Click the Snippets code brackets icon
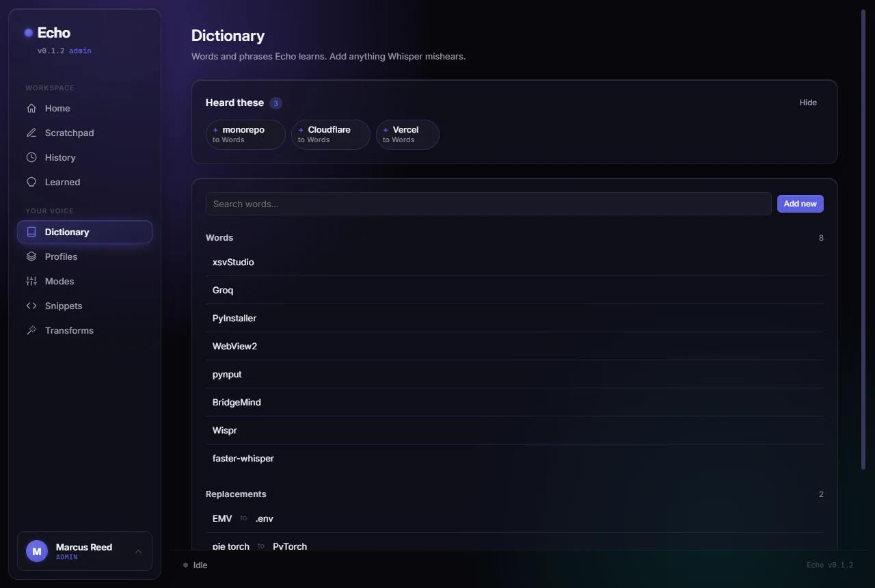 click(31, 306)
